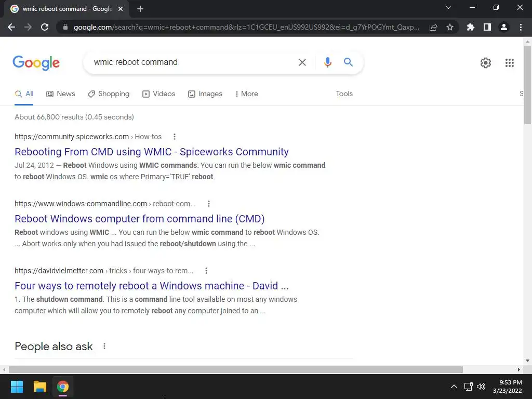The height and width of the screenshot is (399, 532).
Task: Click the vertical scrollbar thumb
Action: [x=527, y=85]
